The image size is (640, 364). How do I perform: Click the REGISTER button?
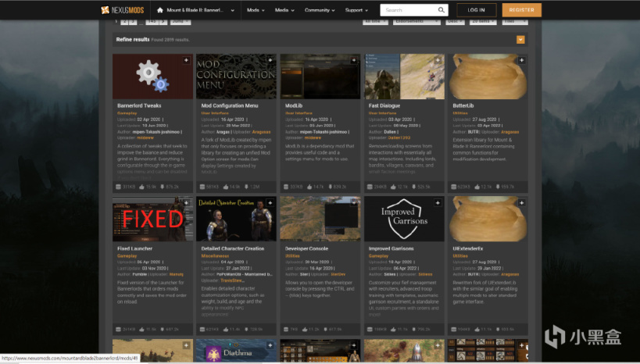(x=522, y=10)
